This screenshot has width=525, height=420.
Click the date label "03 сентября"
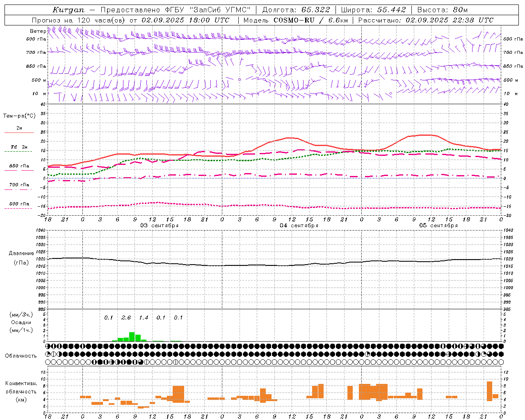[160, 226]
